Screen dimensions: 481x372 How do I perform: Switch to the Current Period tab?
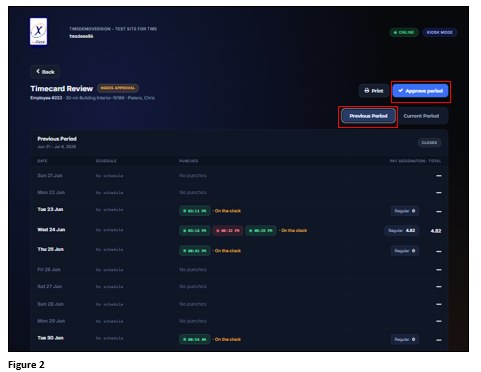click(x=421, y=116)
